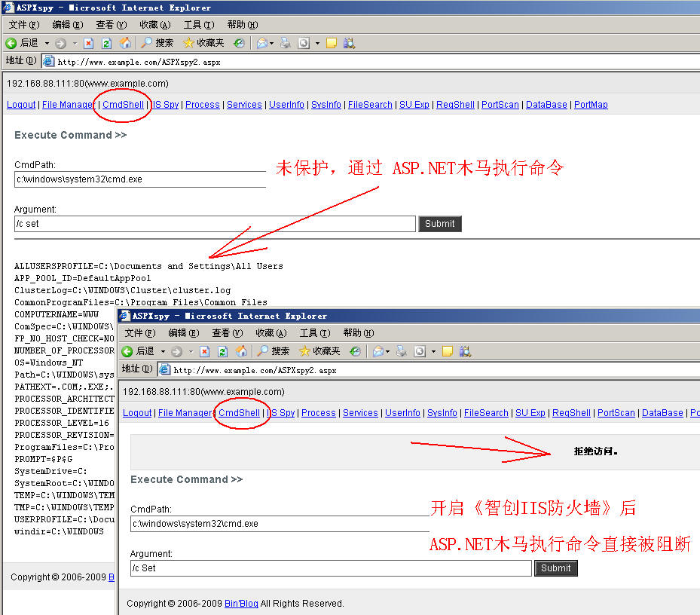Open DataBase link in lower page
This screenshot has width=700, height=615.
662,413
